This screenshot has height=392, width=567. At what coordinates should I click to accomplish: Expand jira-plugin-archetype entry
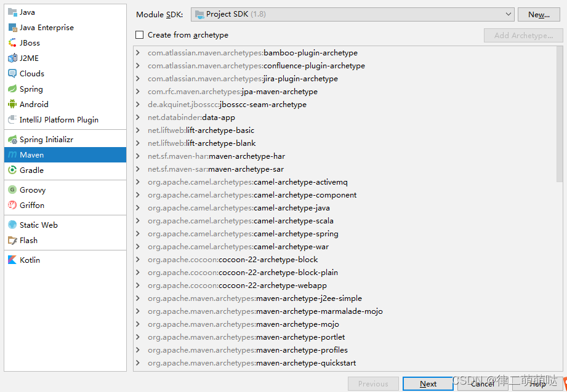pyautogui.click(x=138, y=79)
